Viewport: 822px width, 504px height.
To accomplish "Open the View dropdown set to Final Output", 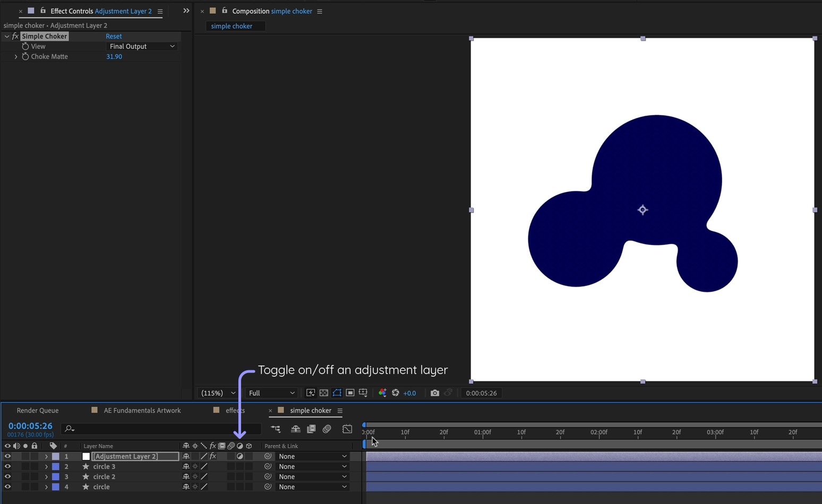I will coord(142,46).
